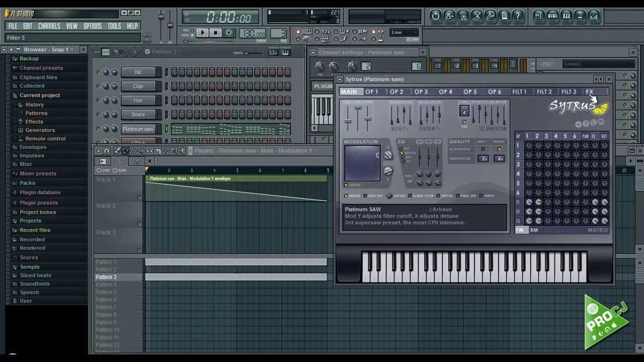Click the Stop button in transport
The width and height of the screenshot is (644, 362).
point(215,33)
